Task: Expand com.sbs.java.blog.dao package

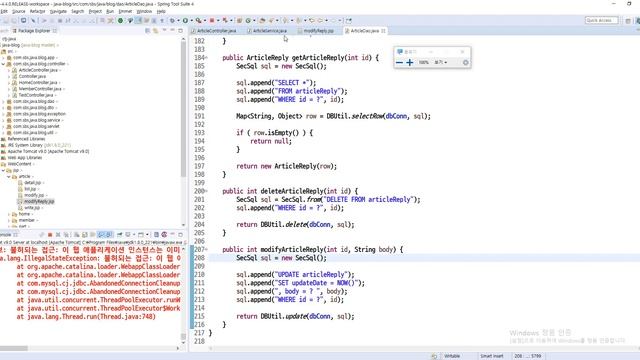Action: point(3,101)
